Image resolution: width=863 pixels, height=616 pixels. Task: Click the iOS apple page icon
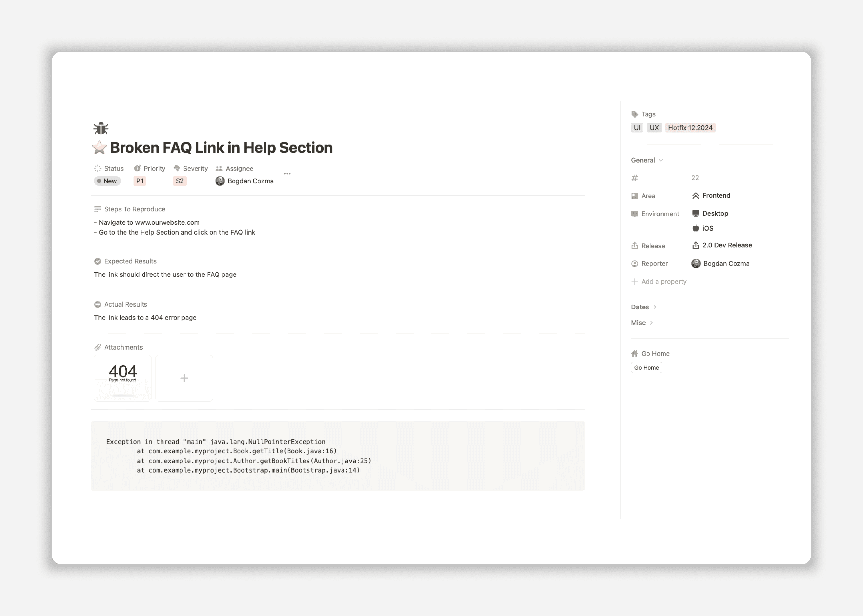pyautogui.click(x=696, y=228)
